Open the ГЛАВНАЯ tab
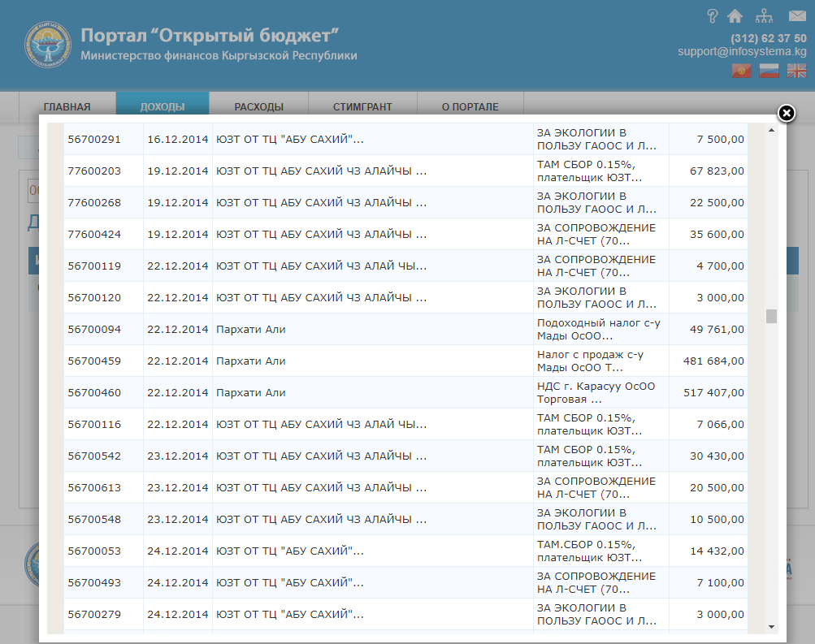 [67, 106]
